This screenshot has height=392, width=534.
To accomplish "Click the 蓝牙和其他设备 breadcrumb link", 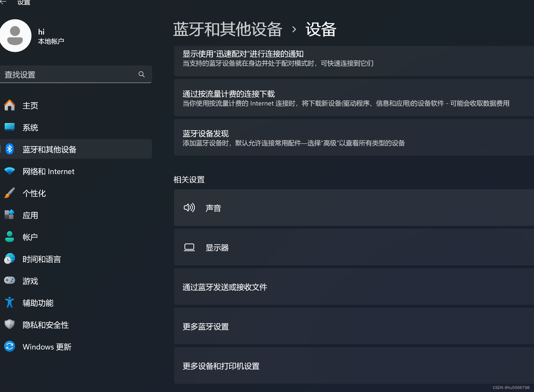I will point(227,29).
